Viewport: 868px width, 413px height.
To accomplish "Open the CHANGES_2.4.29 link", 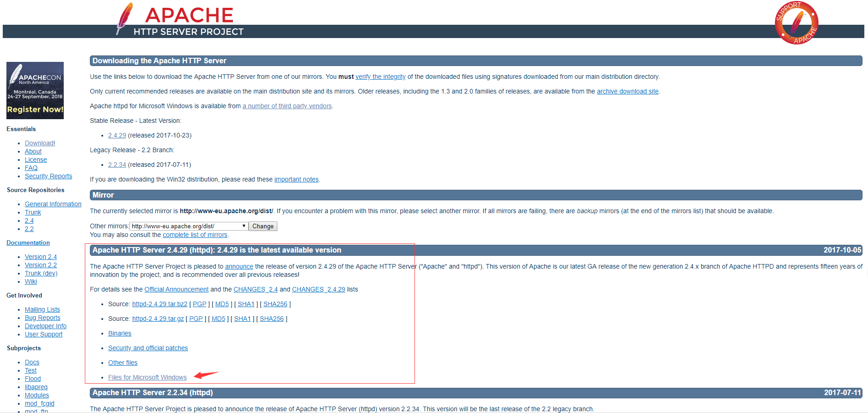I will point(319,289).
